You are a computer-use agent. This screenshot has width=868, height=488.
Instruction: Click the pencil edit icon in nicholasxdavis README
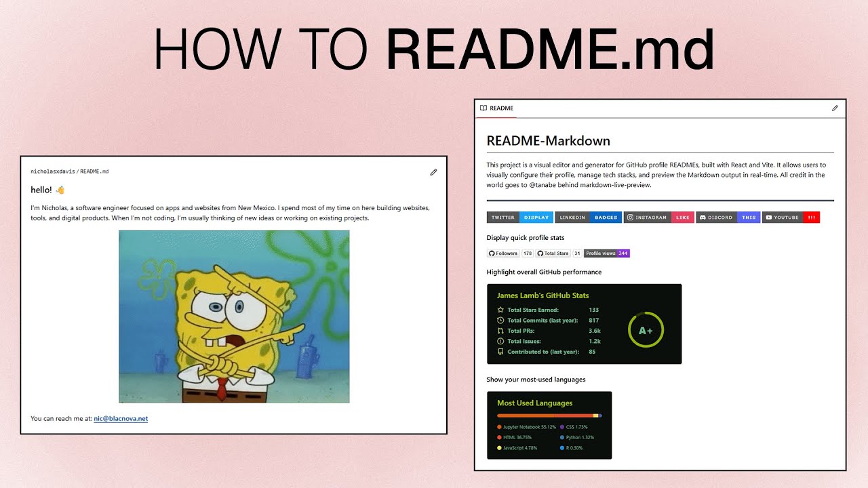[x=433, y=172]
